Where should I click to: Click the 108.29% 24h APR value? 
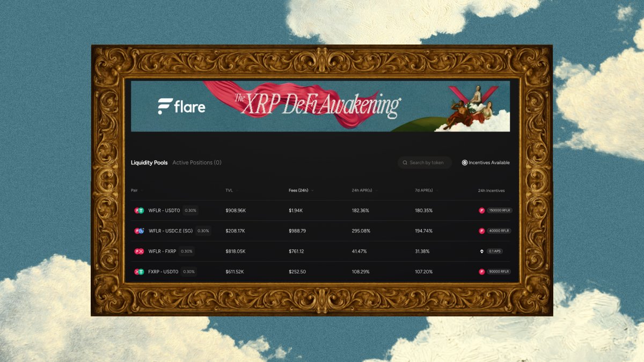[361, 272]
